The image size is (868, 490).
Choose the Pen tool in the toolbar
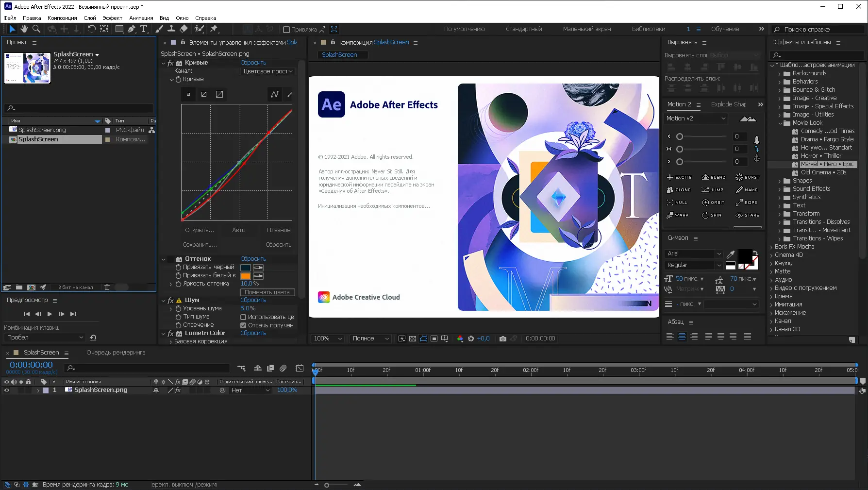coord(132,29)
